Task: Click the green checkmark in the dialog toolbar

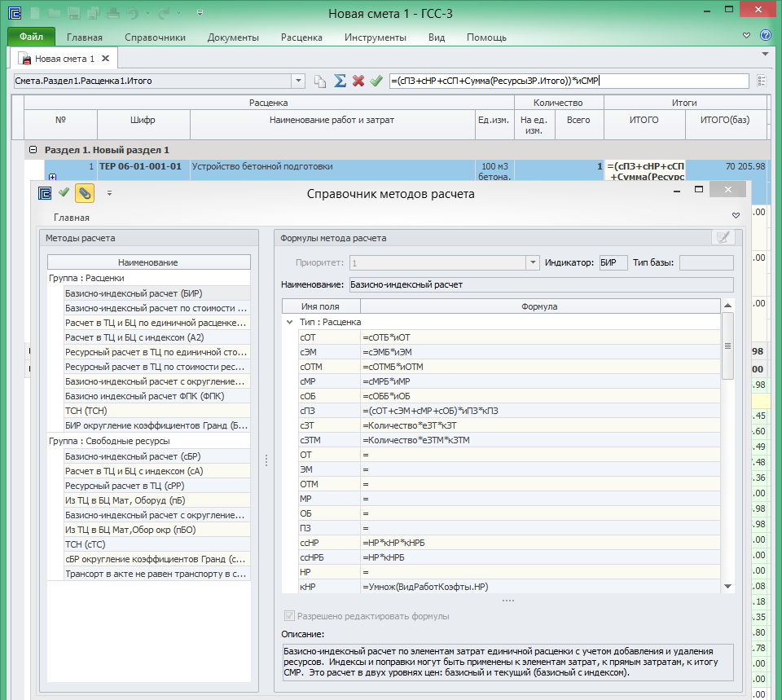Action: coord(64,192)
